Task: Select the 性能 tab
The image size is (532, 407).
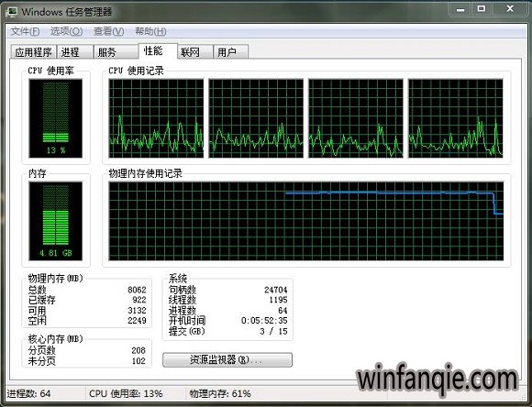Action: point(158,51)
